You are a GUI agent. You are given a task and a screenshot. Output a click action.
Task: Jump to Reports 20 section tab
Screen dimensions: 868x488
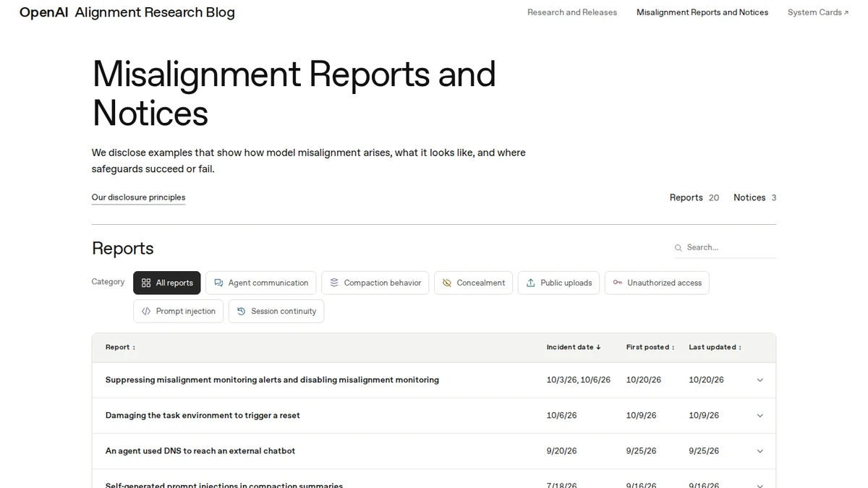coord(694,197)
